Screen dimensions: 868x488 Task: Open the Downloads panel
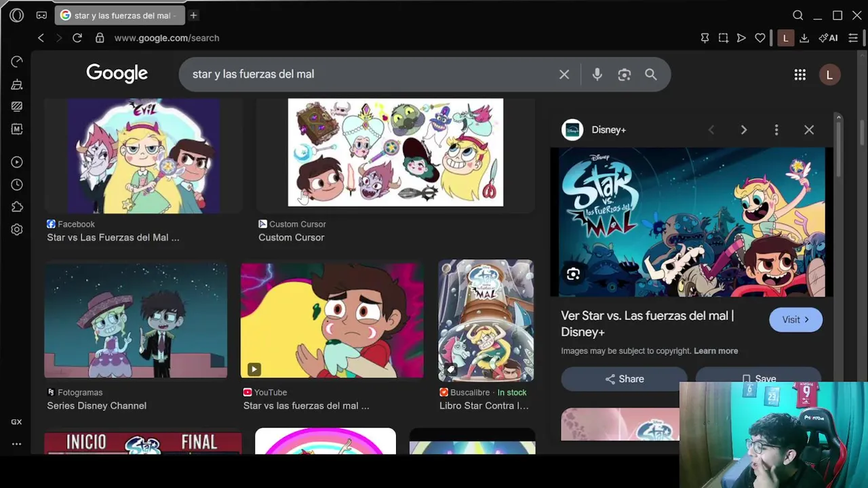pos(804,38)
